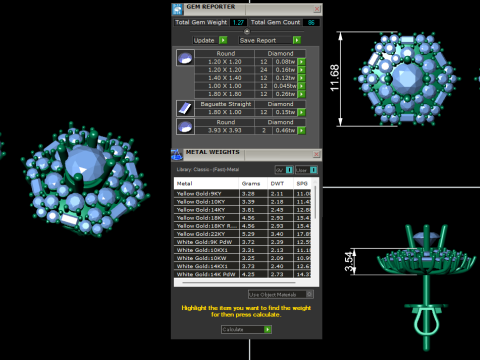Select the Yellow Gold:10KY row
The width and height of the screenshot is (480, 360).
coord(243,202)
